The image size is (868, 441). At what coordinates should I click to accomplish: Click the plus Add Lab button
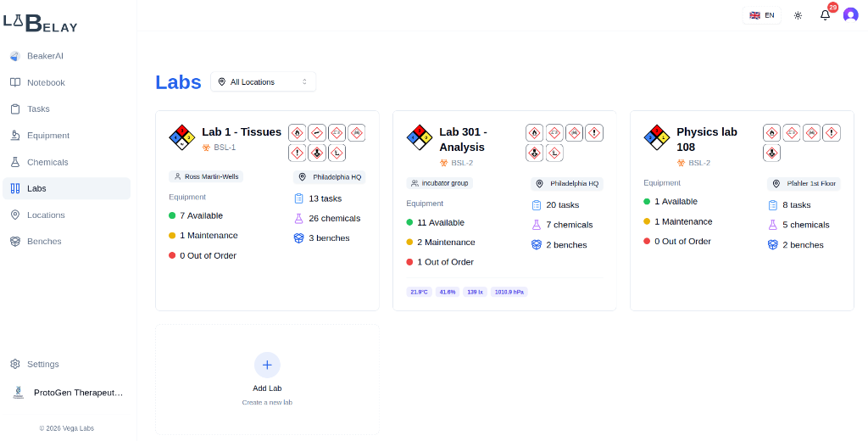click(267, 366)
